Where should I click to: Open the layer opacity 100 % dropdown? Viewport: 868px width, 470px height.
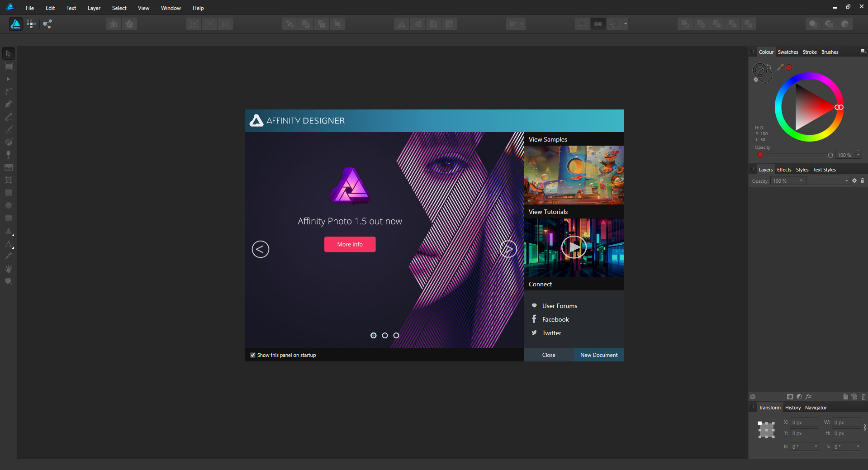[x=801, y=181]
